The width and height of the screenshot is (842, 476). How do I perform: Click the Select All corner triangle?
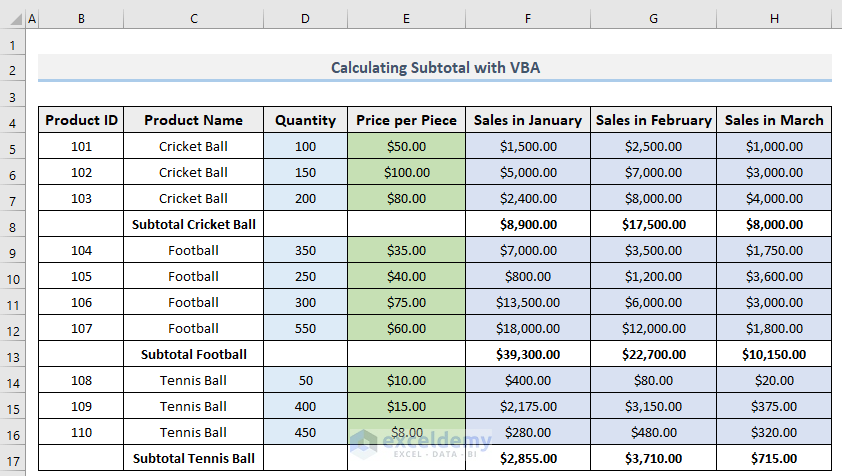click(x=12, y=19)
